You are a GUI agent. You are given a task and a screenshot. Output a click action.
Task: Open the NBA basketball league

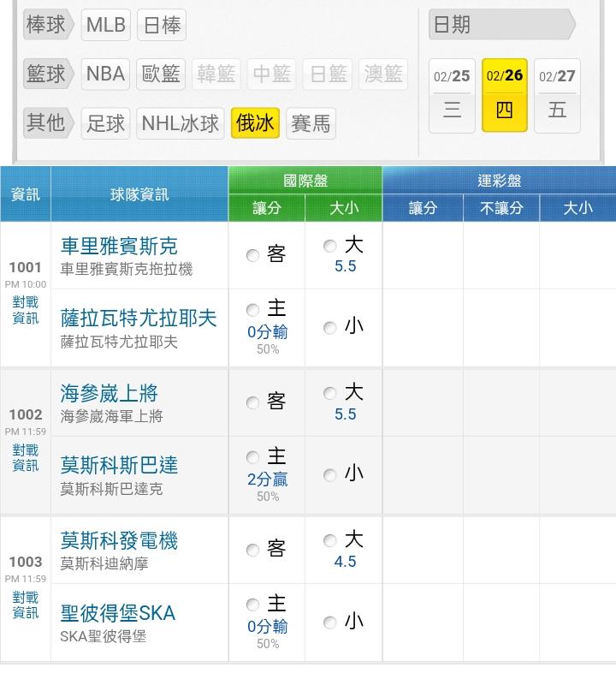[x=105, y=74]
